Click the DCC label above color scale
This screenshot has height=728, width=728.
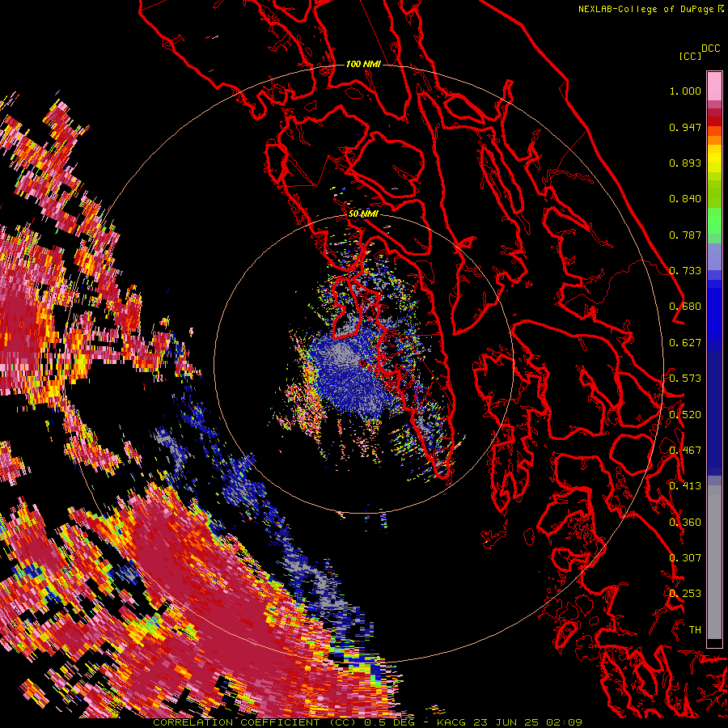[710, 49]
